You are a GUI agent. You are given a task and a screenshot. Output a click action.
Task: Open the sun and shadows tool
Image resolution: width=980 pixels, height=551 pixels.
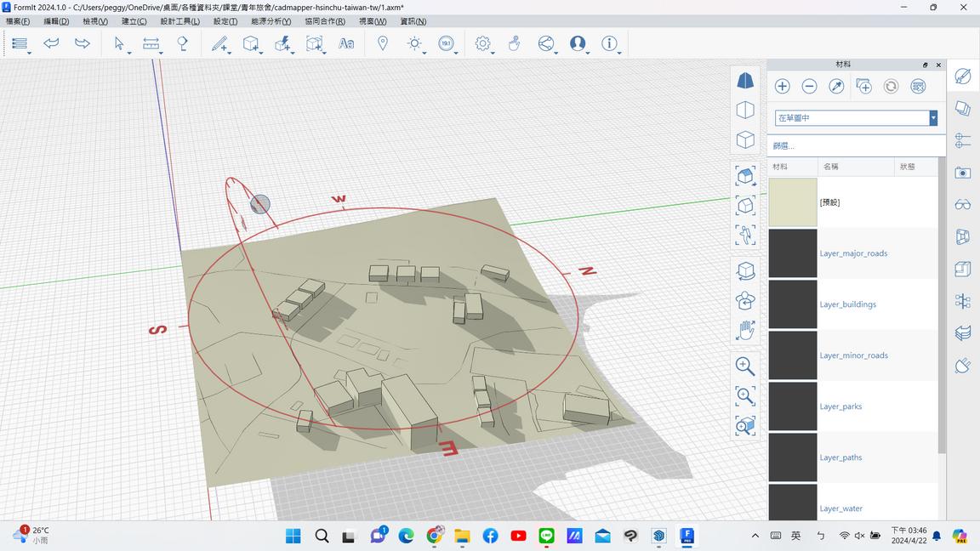[414, 43]
